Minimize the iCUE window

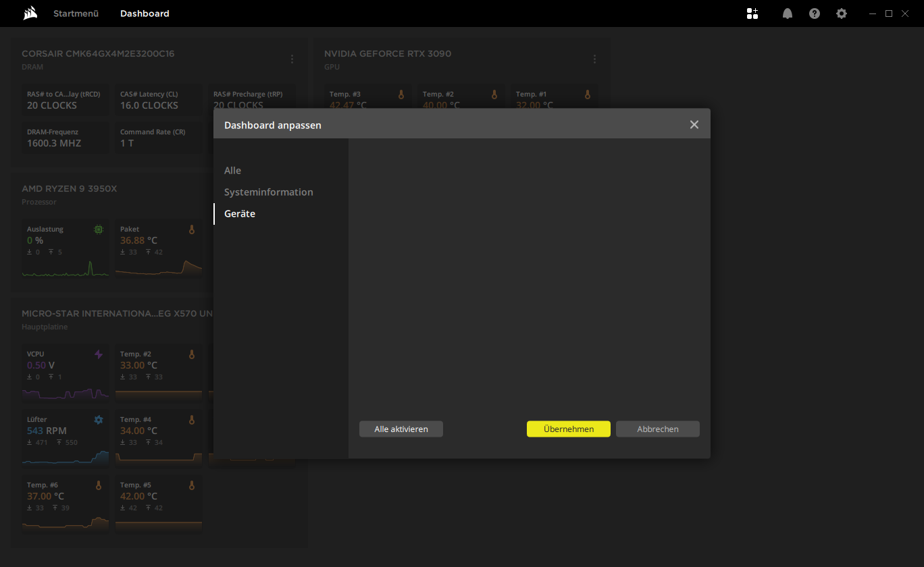point(873,13)
